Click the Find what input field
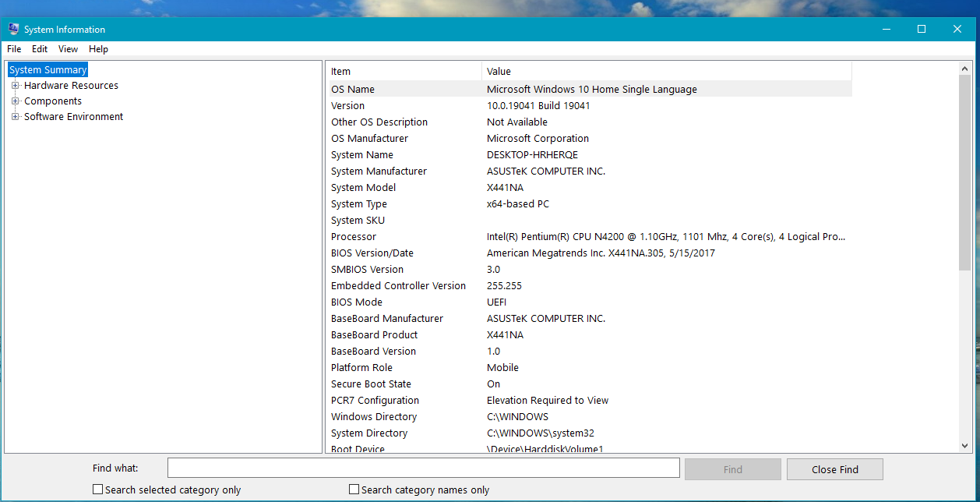The height and width of the screenshot is (502, 980). coord(424,468)
